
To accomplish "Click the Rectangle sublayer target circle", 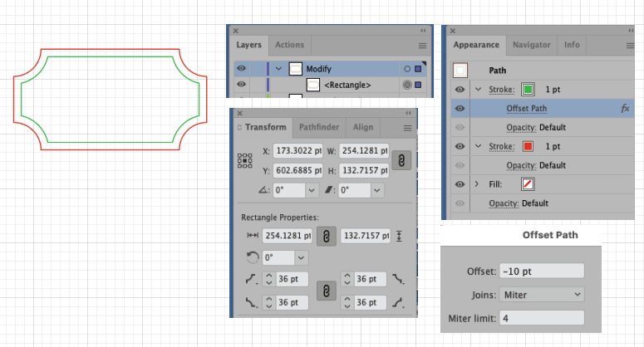I will [x=407, y=85].
